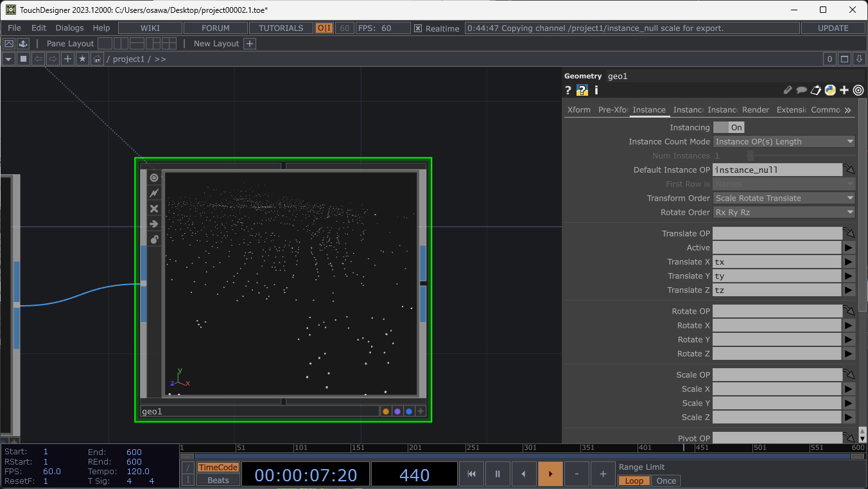Expand Scale X menu arrow
This screenshot has width=868, height=489.
pos(849,389)
